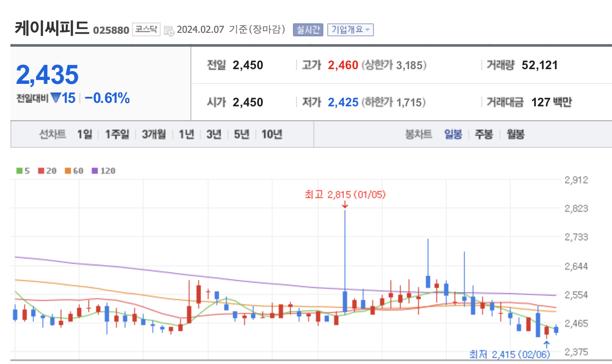Viewport: 612px width, 364px height.
Task: Click the 최고 2,815 (01/05) high marker label
Action: [x=345, y=195]
